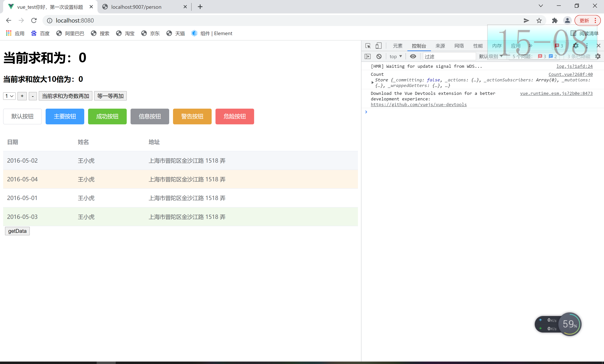
Task: Reload the localhost:8080 page
Action: pyautogui.click(x=34, y=20)
